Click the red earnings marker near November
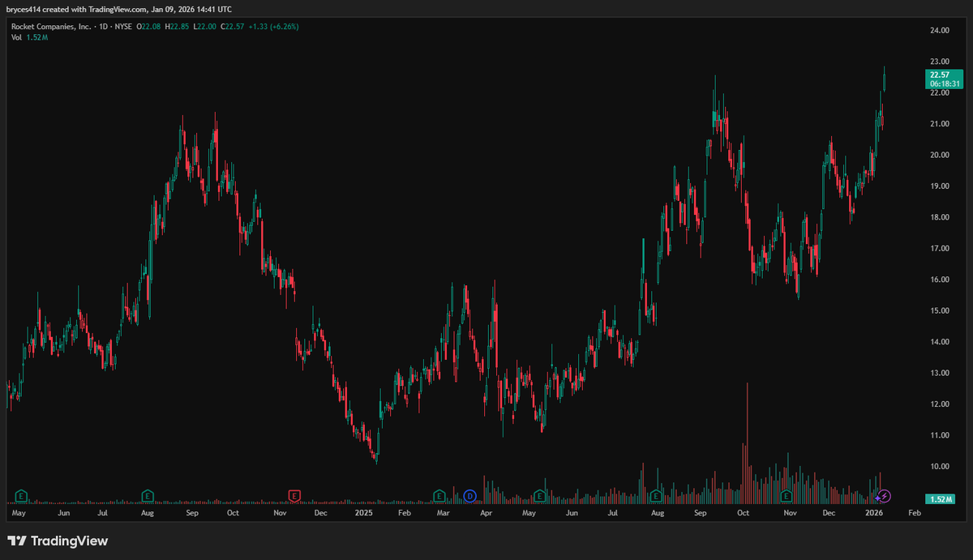Screen dimensions: 973x560 click(295, 495)
